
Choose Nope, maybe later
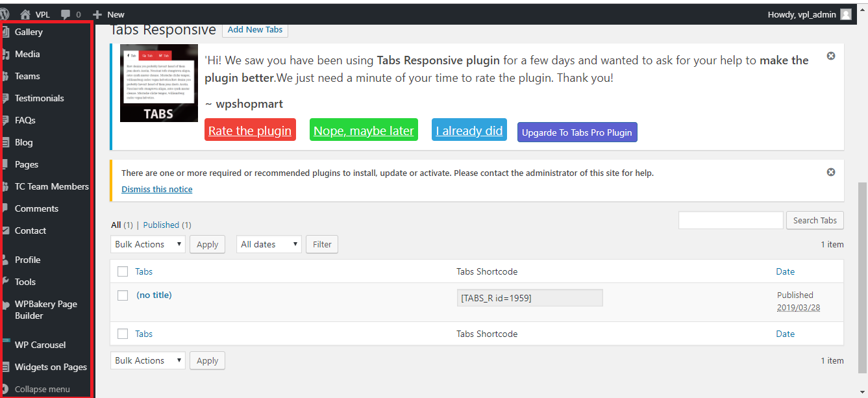[364, 130]
